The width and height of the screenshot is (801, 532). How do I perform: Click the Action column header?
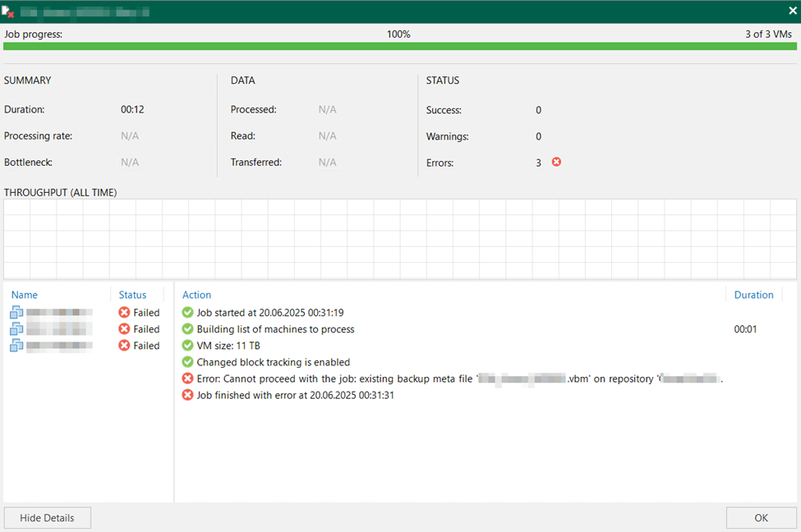point(196,294)
